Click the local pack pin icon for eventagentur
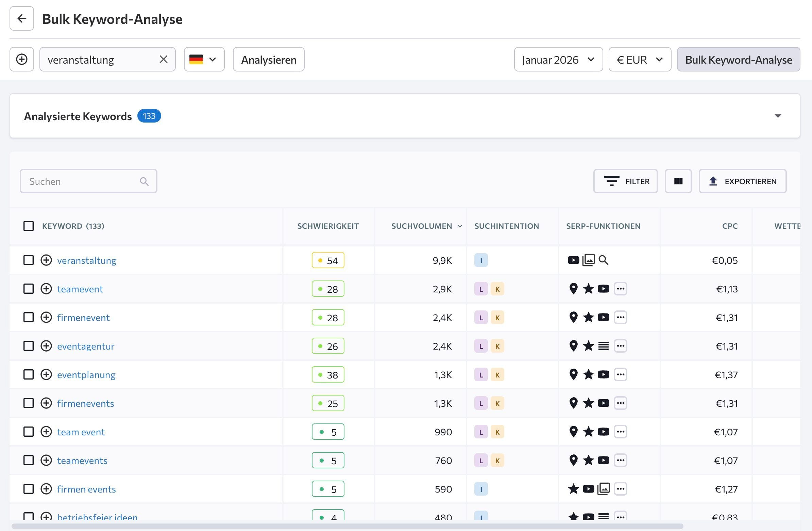Image resolution: width=812 pixels, height=531 pixels. [x=573, y=345]
